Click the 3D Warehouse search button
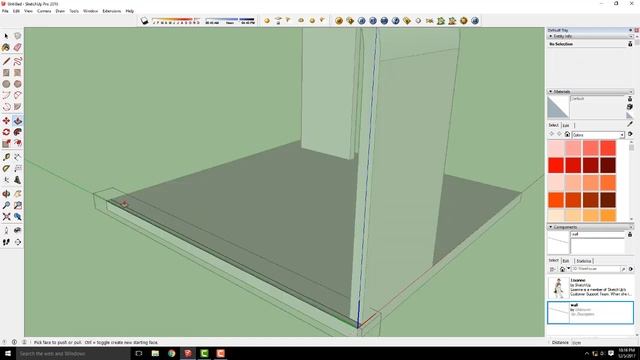Viewport: 640px width, 360px height. click(623, 269)
